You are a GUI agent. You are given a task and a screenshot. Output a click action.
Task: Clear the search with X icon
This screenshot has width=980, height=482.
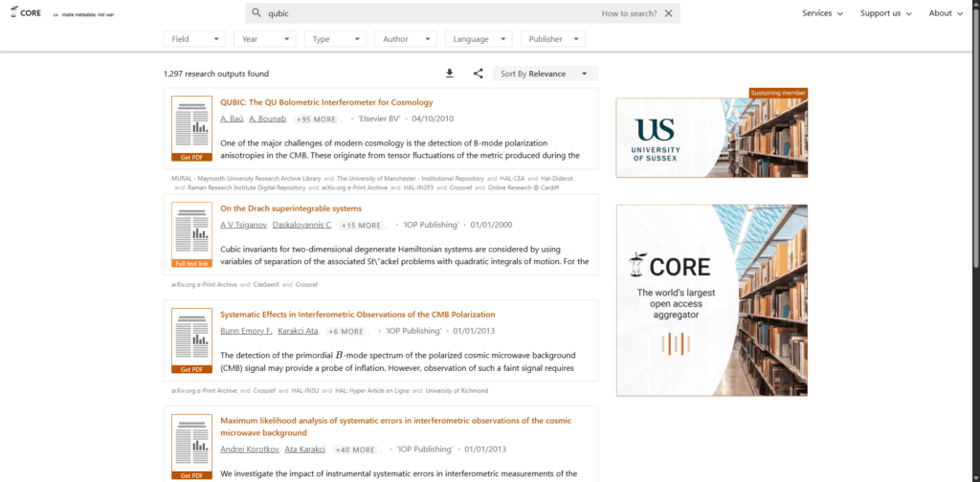[669, 13]
